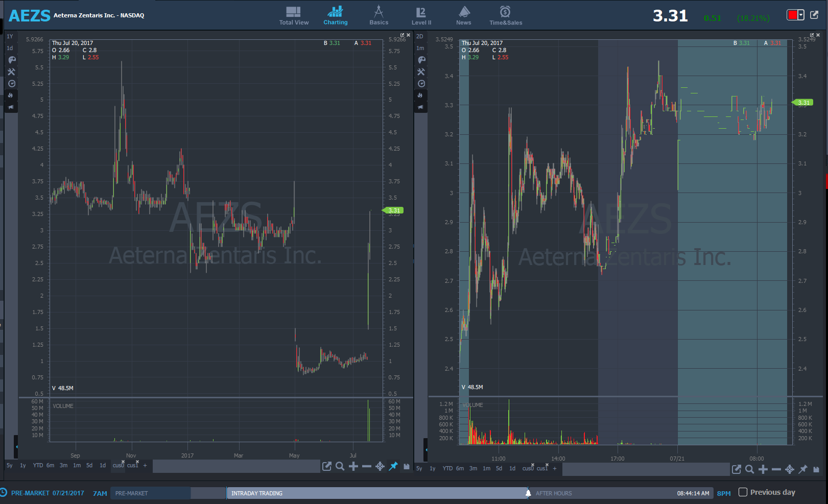The height and width of the screenshot is (504, 828).
Task: Save the right chart layout
Action: pyautogui.click(x=816, y=469)
